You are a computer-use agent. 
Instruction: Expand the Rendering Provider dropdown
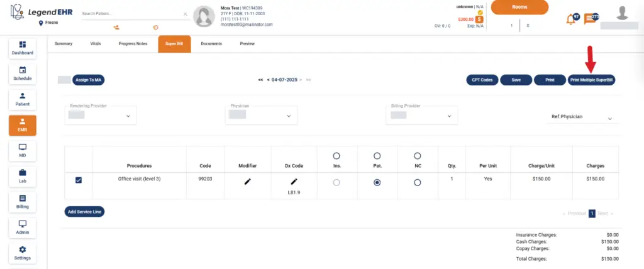coord(101,116)
